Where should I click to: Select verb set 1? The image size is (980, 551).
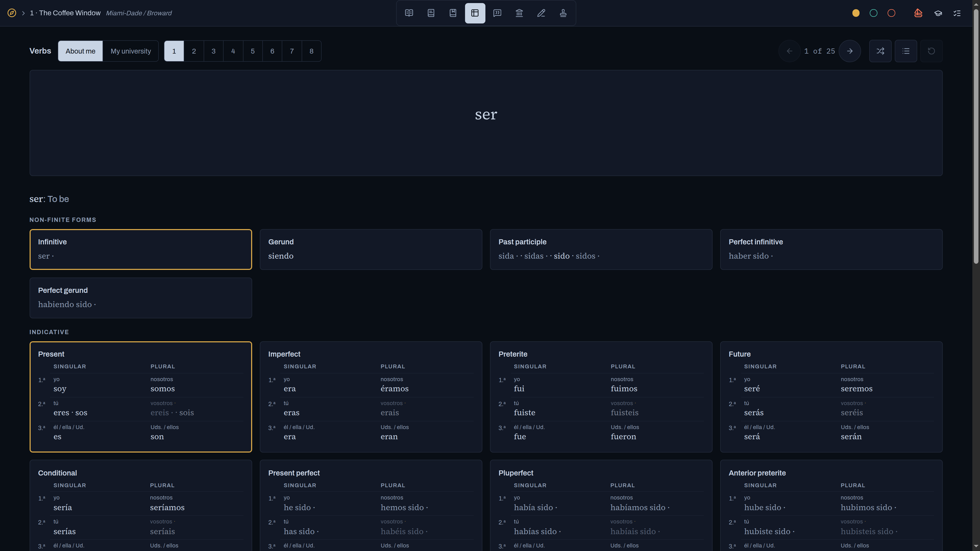pyautogui.click(x=174, y=51)
